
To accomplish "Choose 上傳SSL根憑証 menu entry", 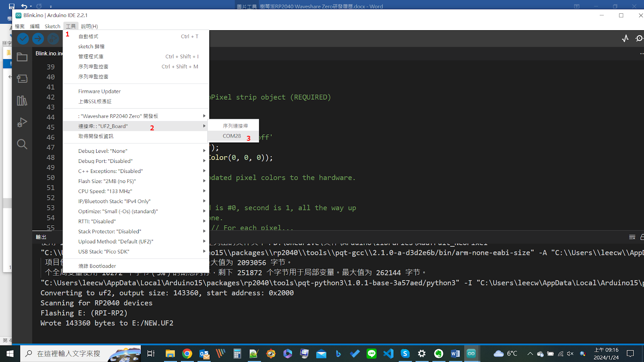I will coord(136,101).
